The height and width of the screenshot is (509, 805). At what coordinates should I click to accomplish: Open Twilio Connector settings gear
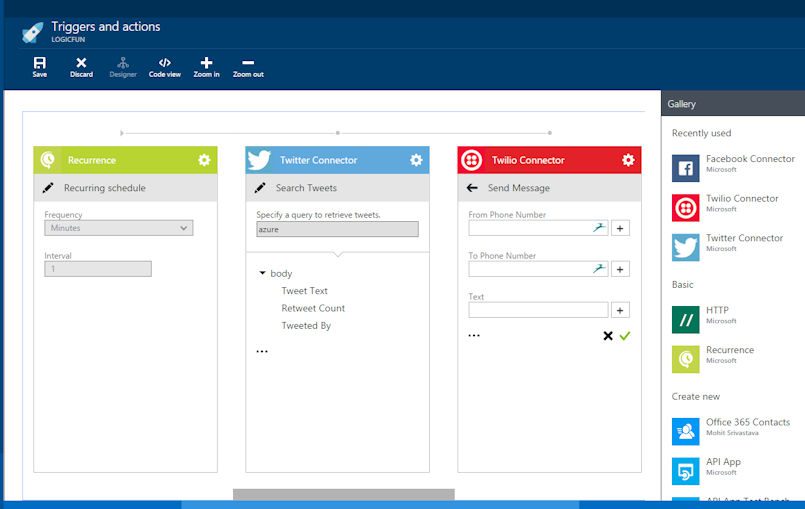tap(628, 160)
